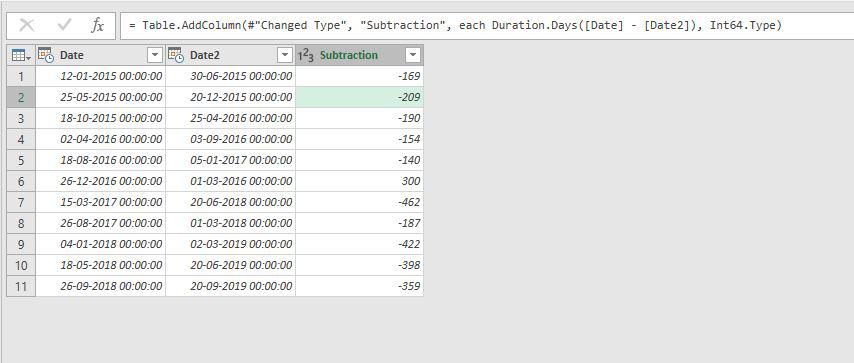Click cell 04-01-2018 00:00:00
The width and height of the screenshot is (854, 363).
pyautogui.click(x=101, y=244)
